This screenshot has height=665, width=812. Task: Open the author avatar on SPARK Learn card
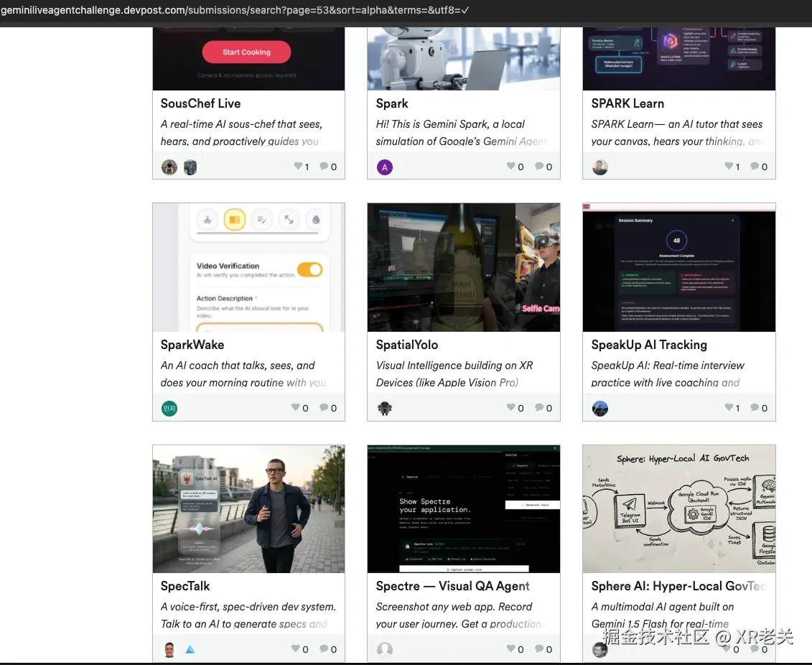click(x=600, y=167)
